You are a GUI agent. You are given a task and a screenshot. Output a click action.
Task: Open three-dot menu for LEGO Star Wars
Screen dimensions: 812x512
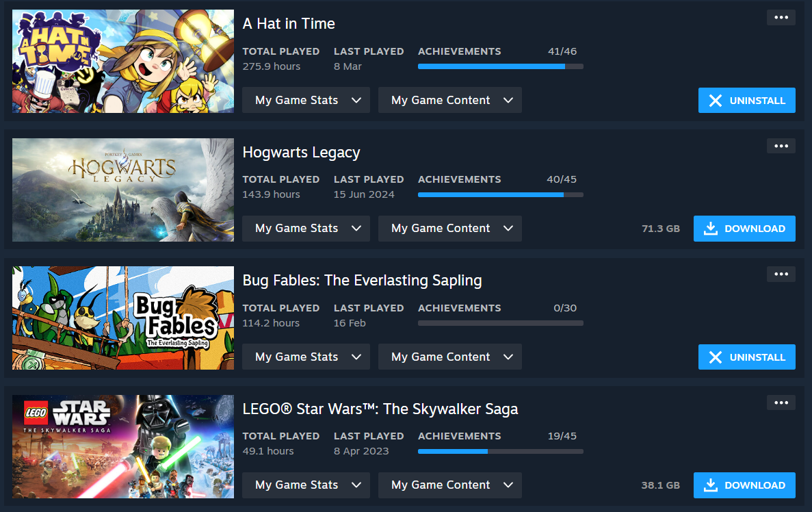(x=781, y=402)
